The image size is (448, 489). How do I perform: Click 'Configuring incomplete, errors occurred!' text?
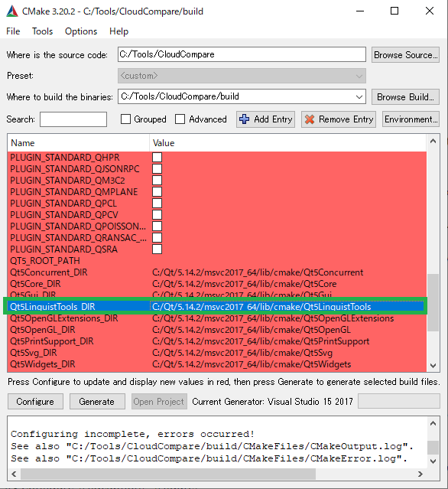133,434
